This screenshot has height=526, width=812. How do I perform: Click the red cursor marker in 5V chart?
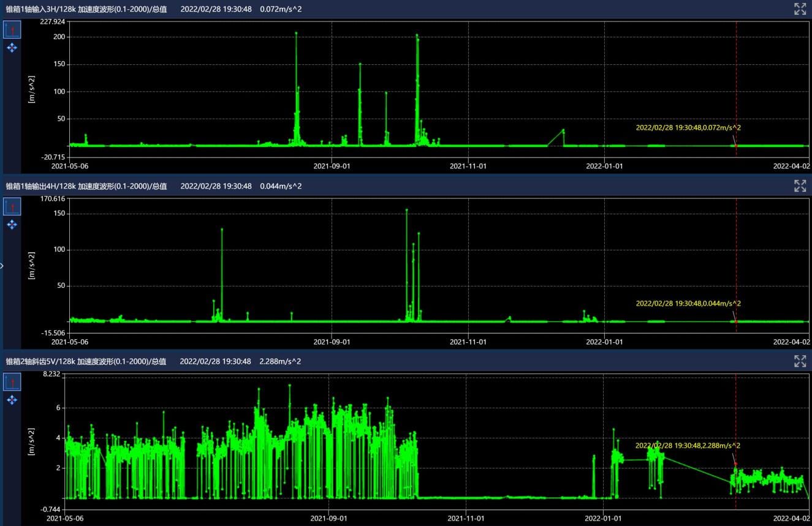[735, 465]
